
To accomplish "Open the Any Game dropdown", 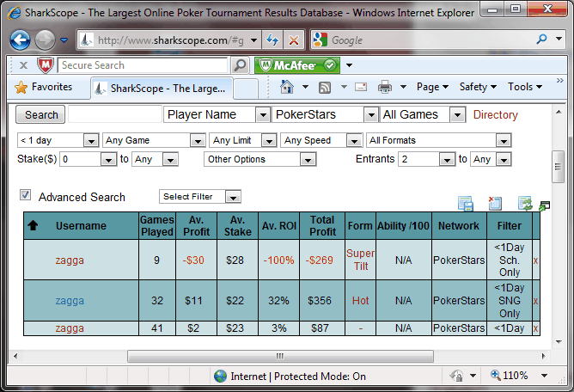I will pyautogui.click(x=198, y=140).
